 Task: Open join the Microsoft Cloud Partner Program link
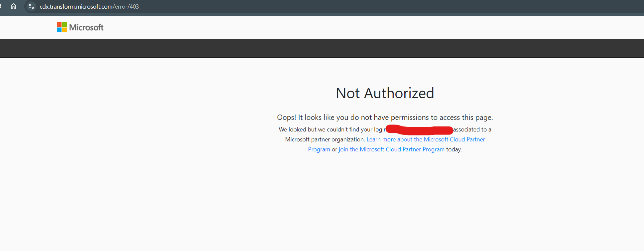pos(392,149)
